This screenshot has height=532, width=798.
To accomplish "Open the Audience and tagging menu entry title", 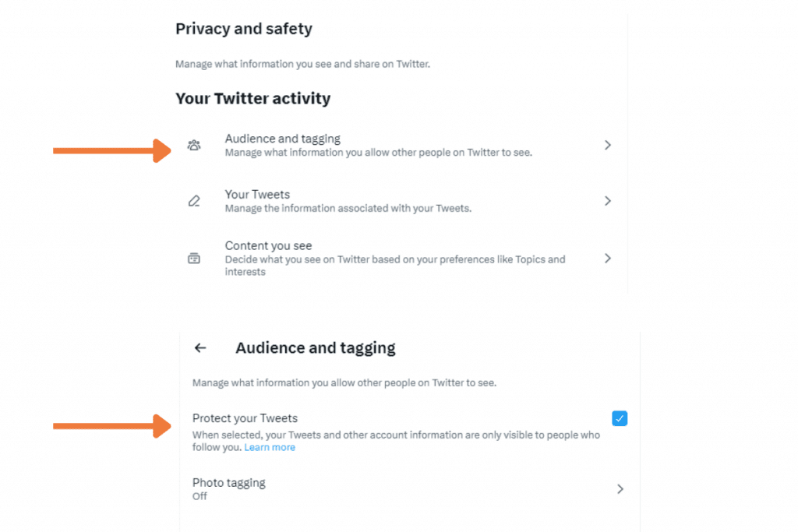I will (x=282, y=139).
